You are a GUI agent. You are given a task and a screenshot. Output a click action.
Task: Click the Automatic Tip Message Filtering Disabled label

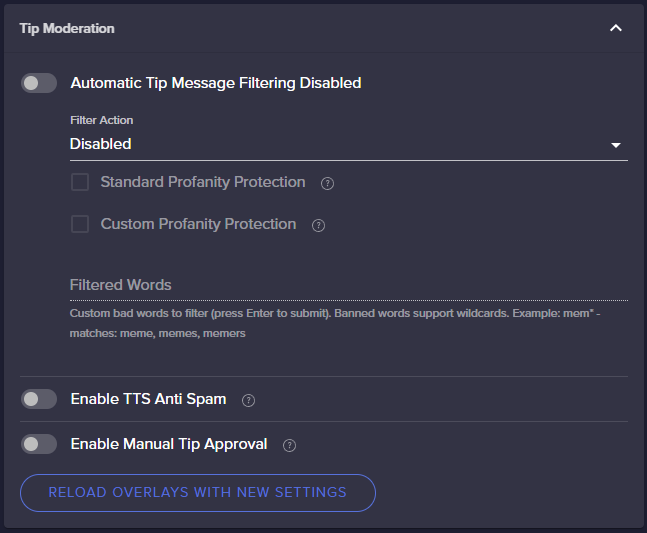[216, 83]
